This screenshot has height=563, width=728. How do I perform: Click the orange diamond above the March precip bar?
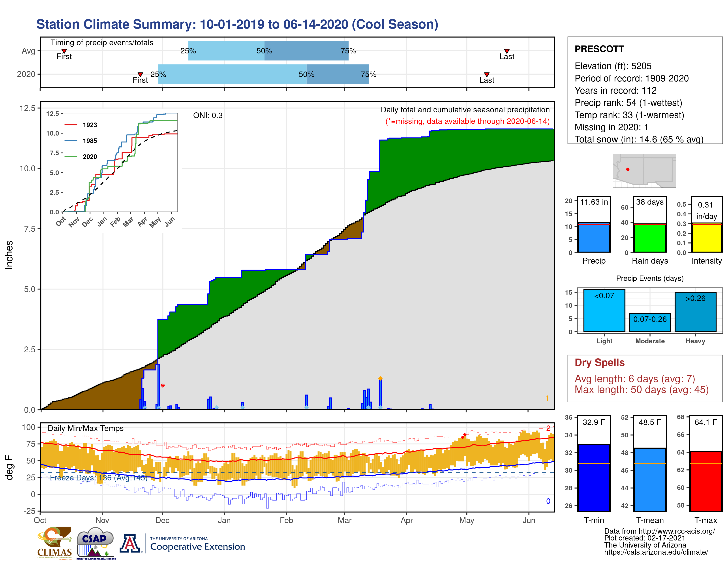click(x=380, y=378)
